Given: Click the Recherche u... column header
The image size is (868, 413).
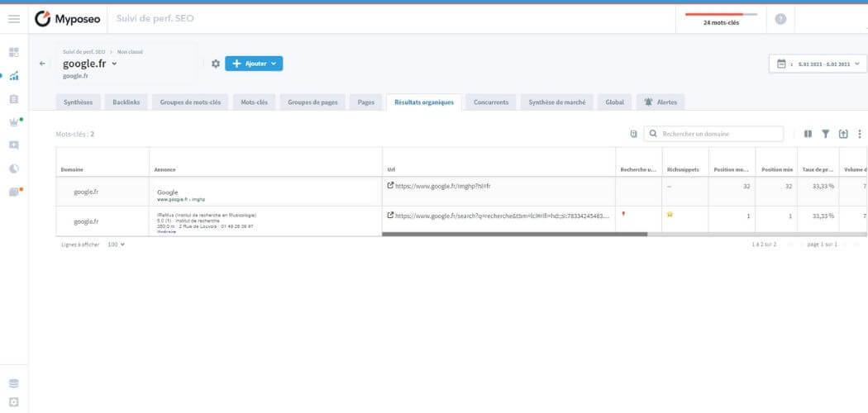Looking at the screenshot, I should coord(638,169).
